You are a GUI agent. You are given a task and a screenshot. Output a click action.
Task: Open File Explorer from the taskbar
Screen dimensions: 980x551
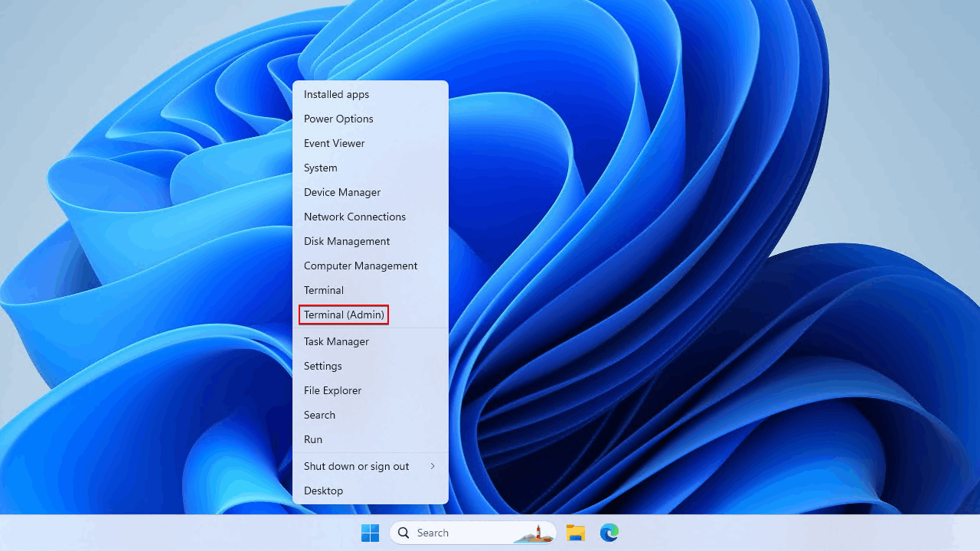tap(575, 533)
